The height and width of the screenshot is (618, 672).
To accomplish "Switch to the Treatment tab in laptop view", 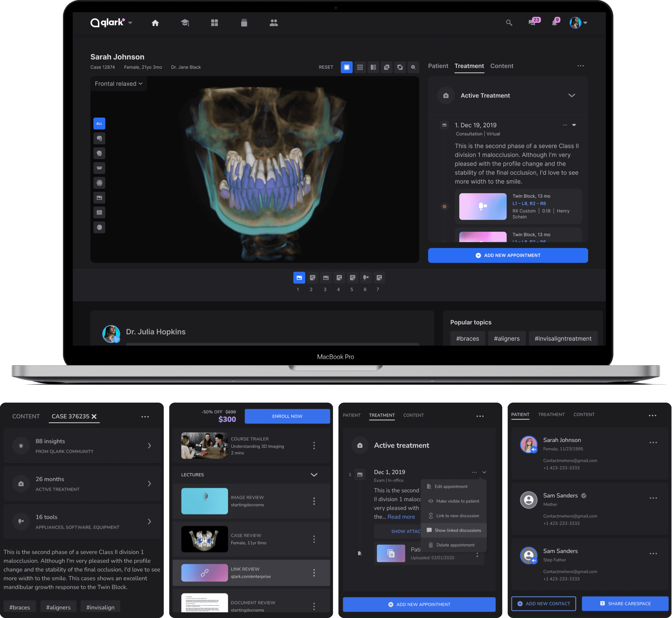I will 469,66.
